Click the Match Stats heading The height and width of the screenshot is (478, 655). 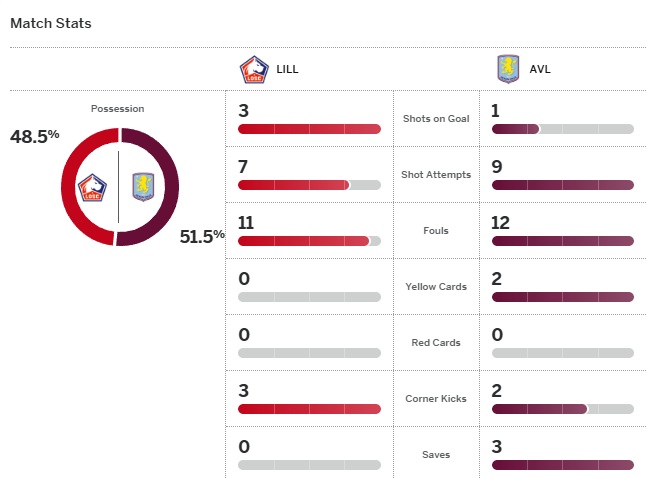[50, 22]
